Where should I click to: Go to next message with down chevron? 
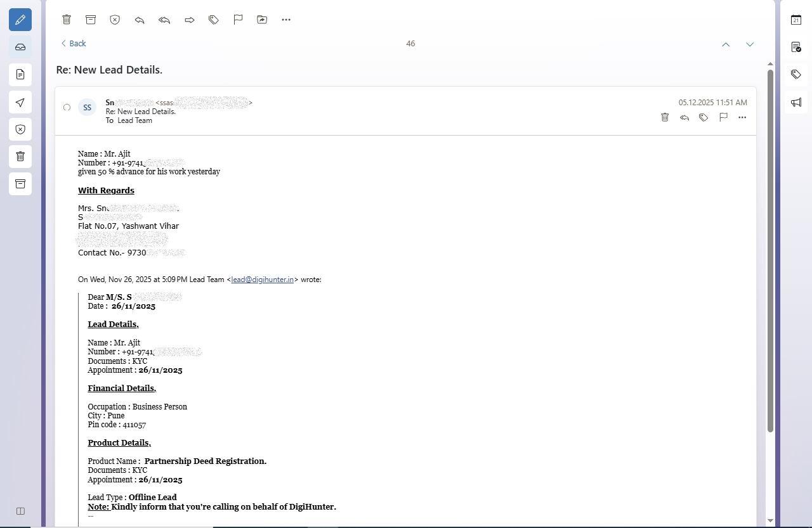pos(750,44)
